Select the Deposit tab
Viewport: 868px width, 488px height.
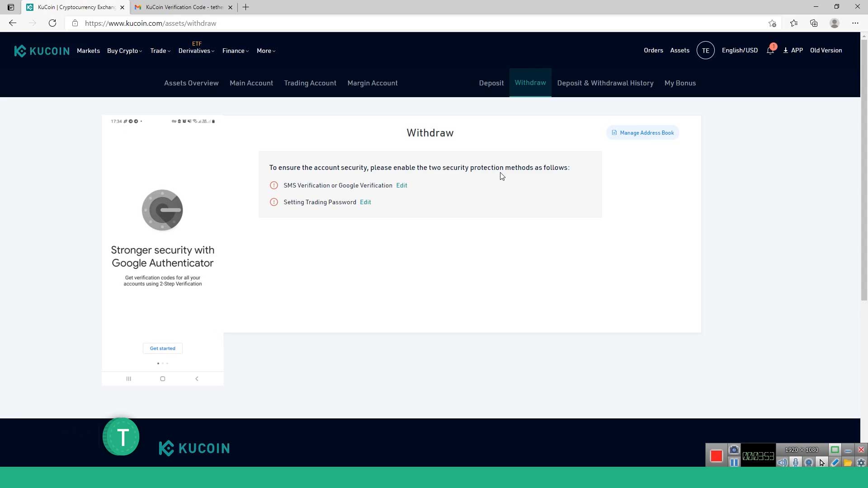491,82
